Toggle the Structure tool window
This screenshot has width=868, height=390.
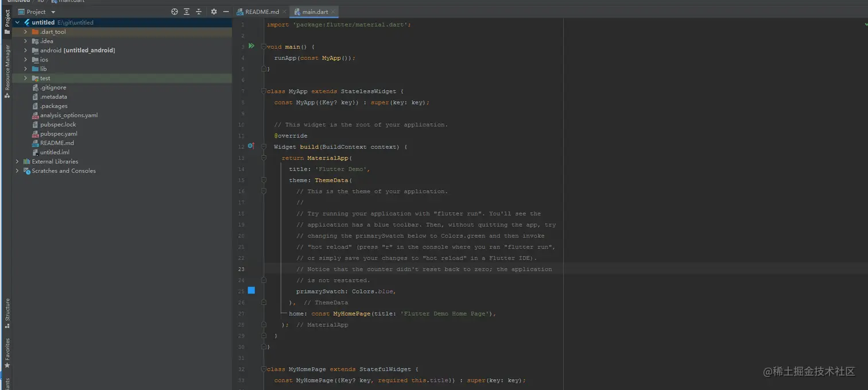point(7,312)
